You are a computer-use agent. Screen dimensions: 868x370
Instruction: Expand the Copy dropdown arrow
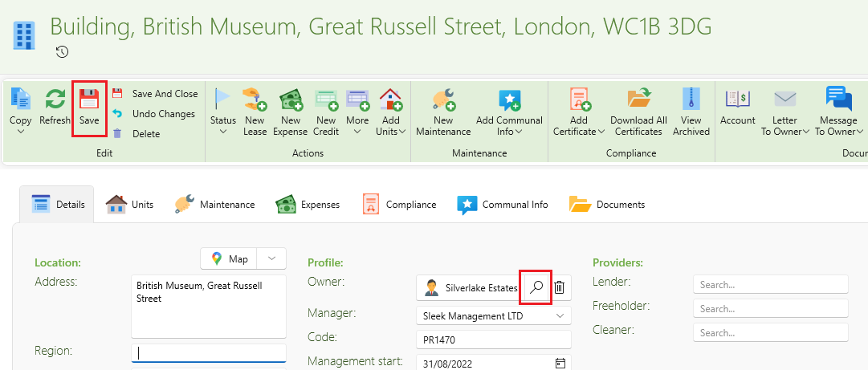click(21, 132)
